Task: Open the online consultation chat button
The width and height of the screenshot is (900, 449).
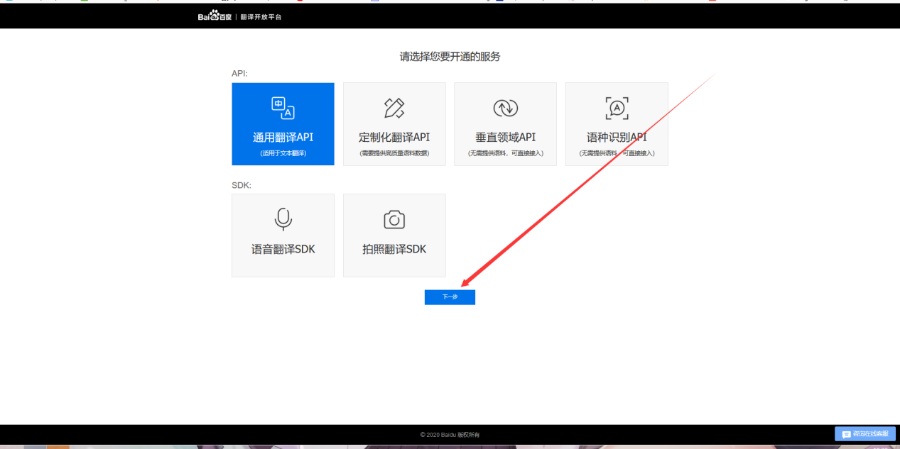Action: pyautogui.click(x=864, y=433)
